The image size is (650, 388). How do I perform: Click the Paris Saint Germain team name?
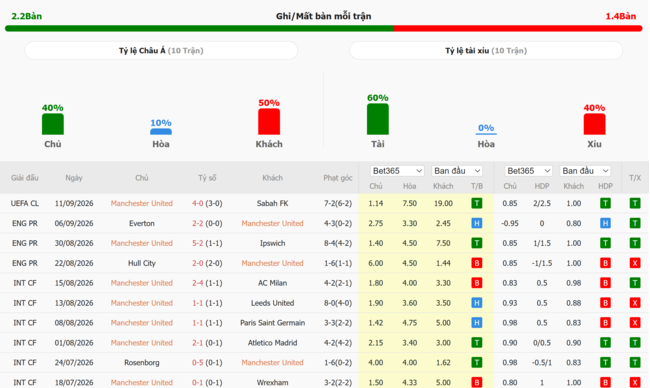(272, 323)
